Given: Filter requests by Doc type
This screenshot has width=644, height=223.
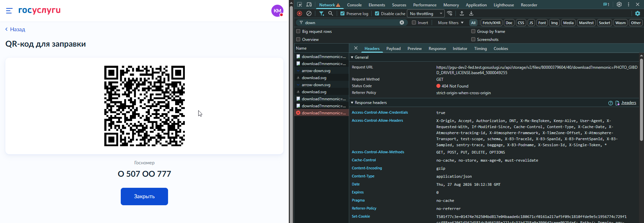Looking at the screenshot, I should click(x=509, y=22).
